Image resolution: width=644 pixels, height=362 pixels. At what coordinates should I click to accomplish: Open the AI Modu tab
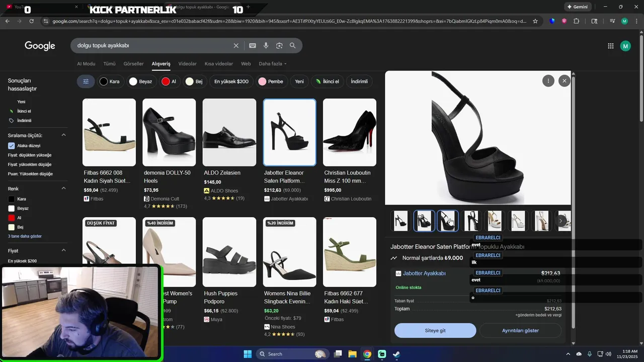coord(86,64)
